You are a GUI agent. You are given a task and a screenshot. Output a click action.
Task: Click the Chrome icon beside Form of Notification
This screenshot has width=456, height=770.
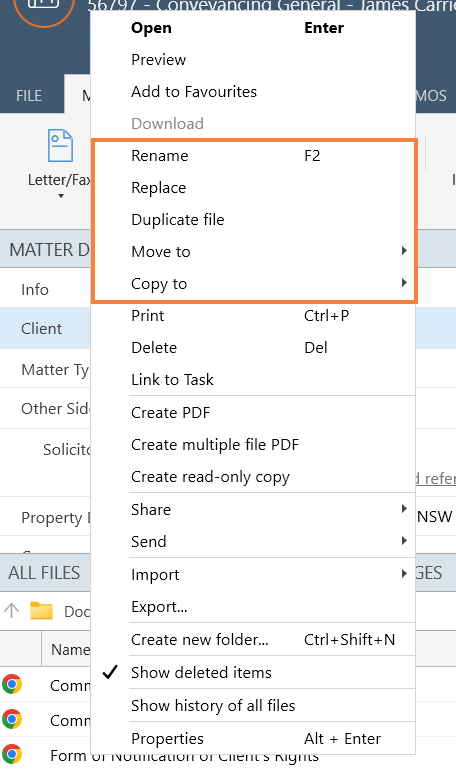[12, 754]
